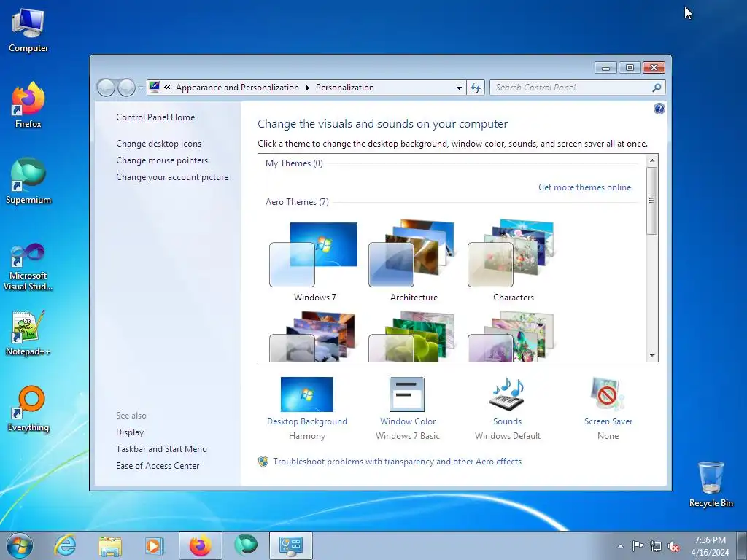Select the Characters theme
Image resolution: width=747 pixels, height=560 pixels.
tap(513, 261)
